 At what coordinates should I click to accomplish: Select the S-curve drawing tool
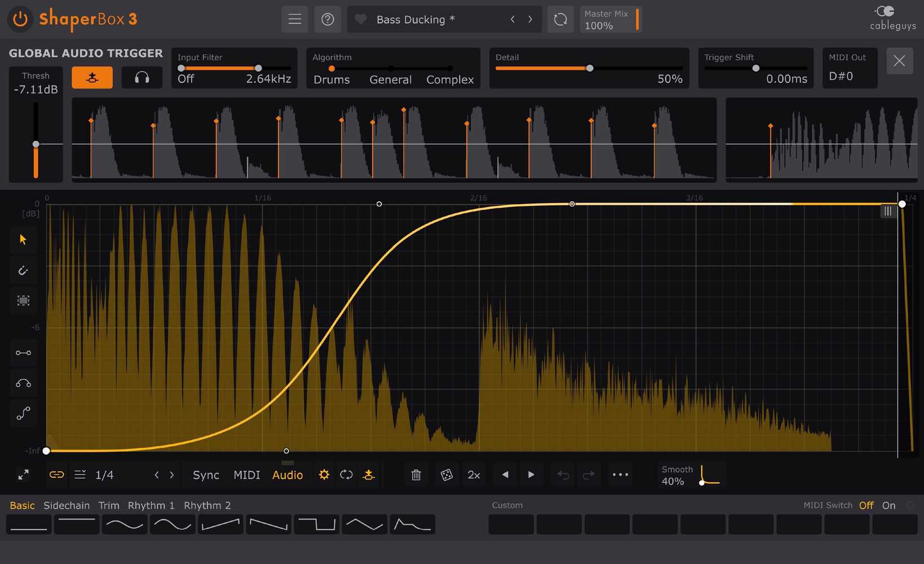pyautogui.click(x=23, y=413)
